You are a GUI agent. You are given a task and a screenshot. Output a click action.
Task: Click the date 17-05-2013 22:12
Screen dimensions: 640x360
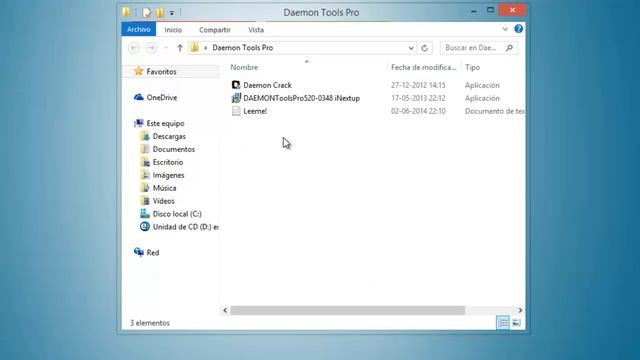[x=418, y=98]
